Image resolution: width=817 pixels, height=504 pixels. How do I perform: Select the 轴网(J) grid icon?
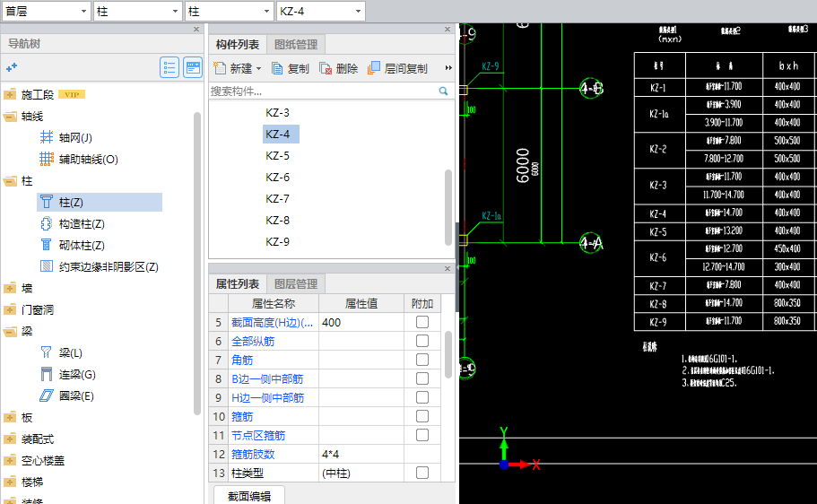click(x=47, y=137)
